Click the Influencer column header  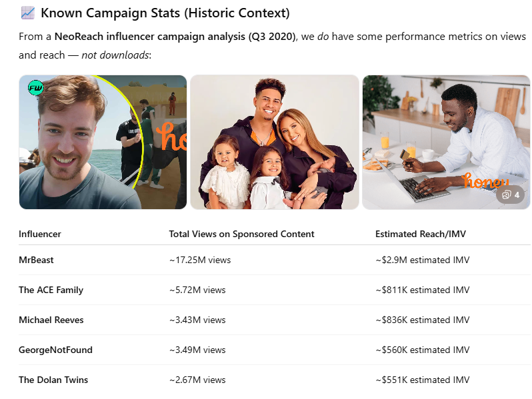point(40,234)
